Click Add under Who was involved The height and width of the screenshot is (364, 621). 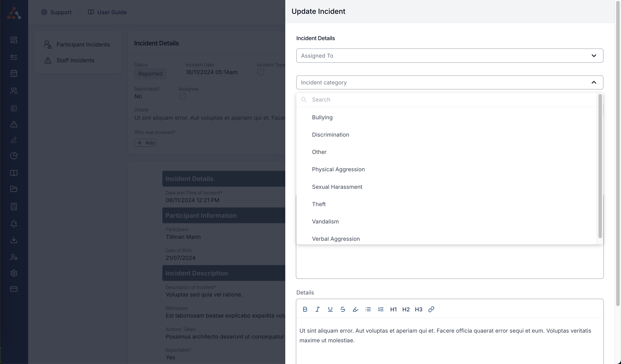[145, 143]
